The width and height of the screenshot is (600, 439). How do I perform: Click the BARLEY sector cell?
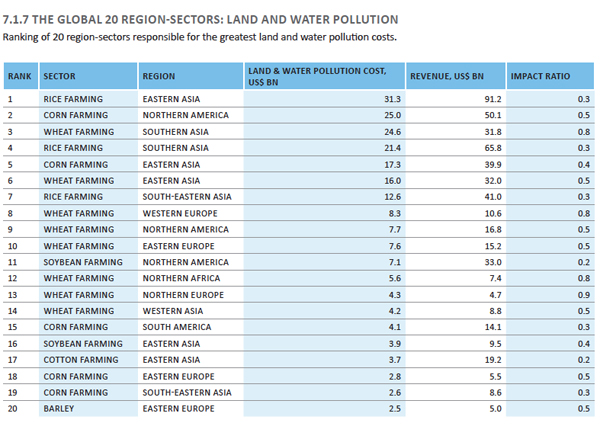[x=58, y=408]
